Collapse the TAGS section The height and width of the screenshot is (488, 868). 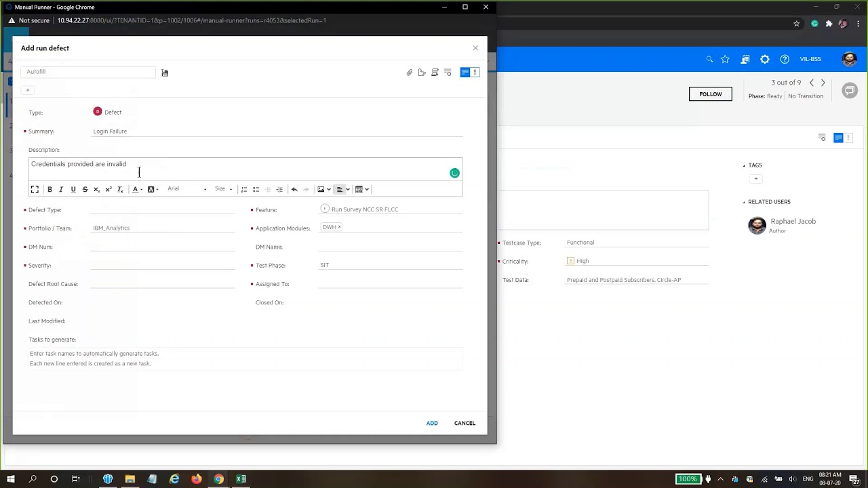(x=744, y=165)
